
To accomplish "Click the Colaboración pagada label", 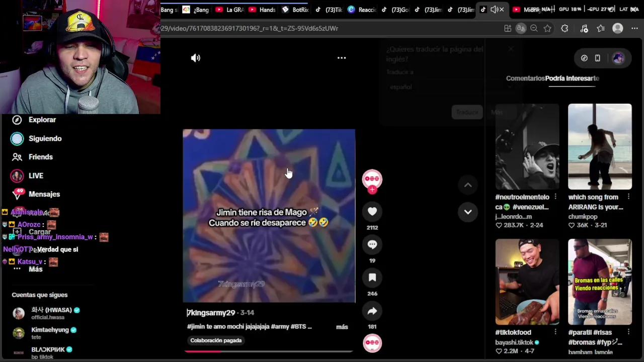I will (x=216, y=340).
